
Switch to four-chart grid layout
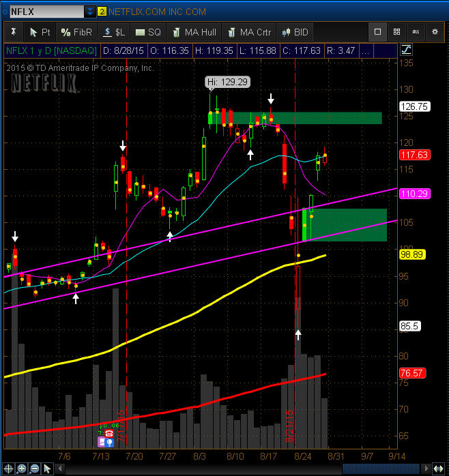click(396, 32)
